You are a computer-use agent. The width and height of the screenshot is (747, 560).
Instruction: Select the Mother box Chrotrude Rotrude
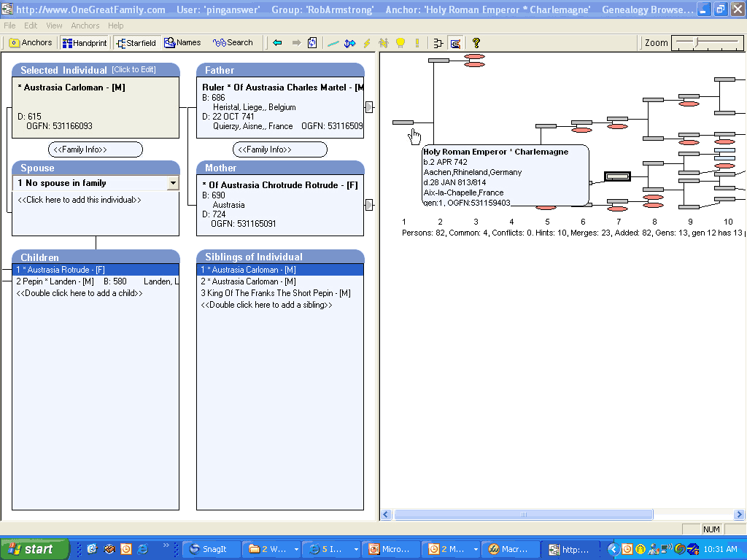[280, 205]
